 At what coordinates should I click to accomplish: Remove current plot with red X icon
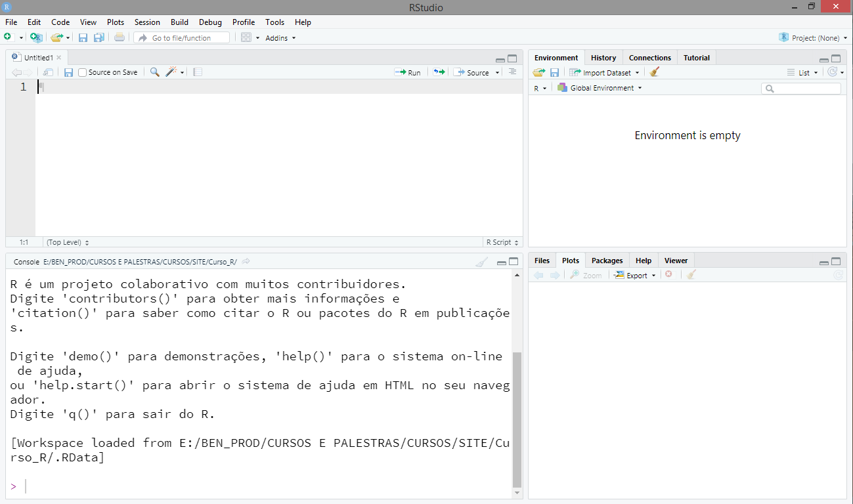(x=668, y=275)
